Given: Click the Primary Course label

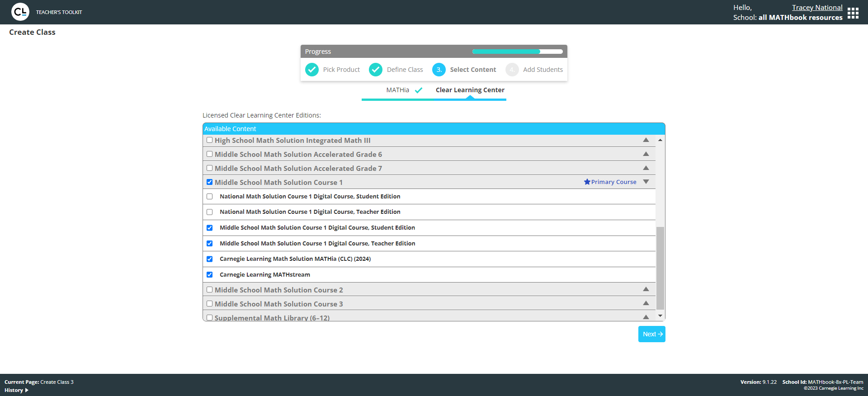Looking at the screenshot, I should point(614,182).
